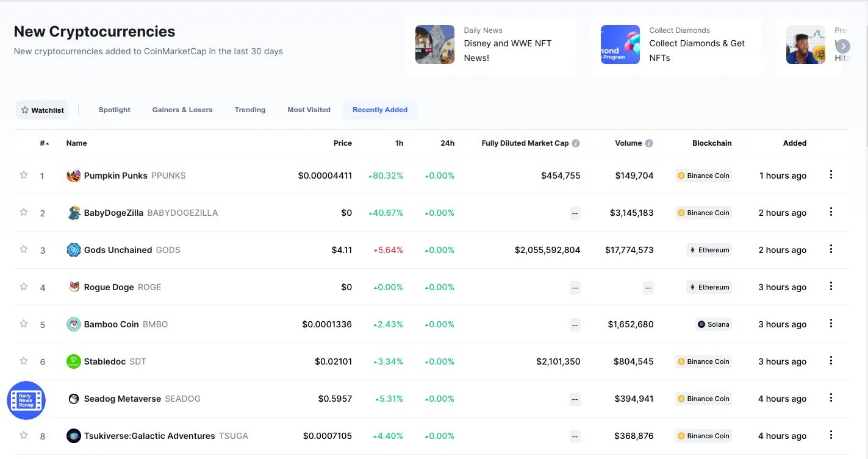This screenshot has height=459, width=868.
Task: Open more options for the Seadog Metaverse row
Action: [831, 398]
